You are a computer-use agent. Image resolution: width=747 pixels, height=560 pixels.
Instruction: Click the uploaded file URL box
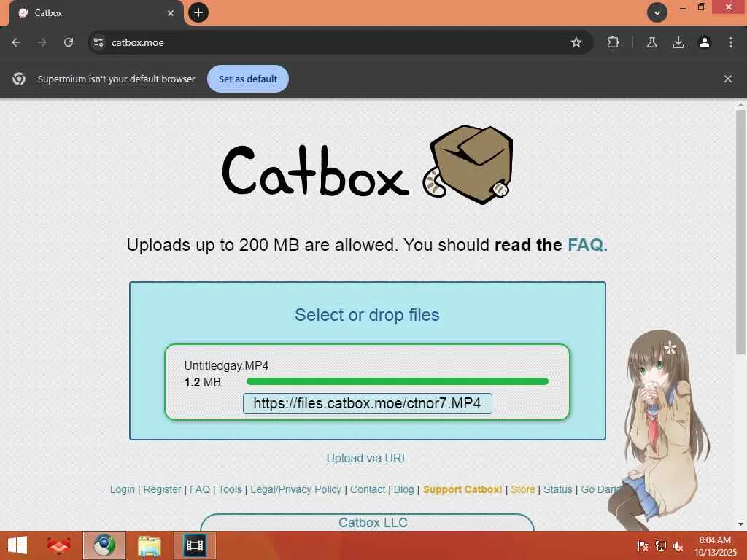pyautogui.click(x=368, y=403)
